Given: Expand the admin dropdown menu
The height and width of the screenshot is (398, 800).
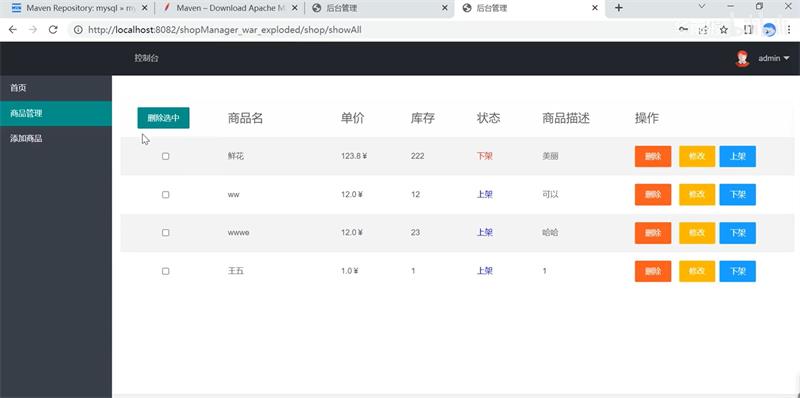Looking at the screenshot, I should 773,58.
